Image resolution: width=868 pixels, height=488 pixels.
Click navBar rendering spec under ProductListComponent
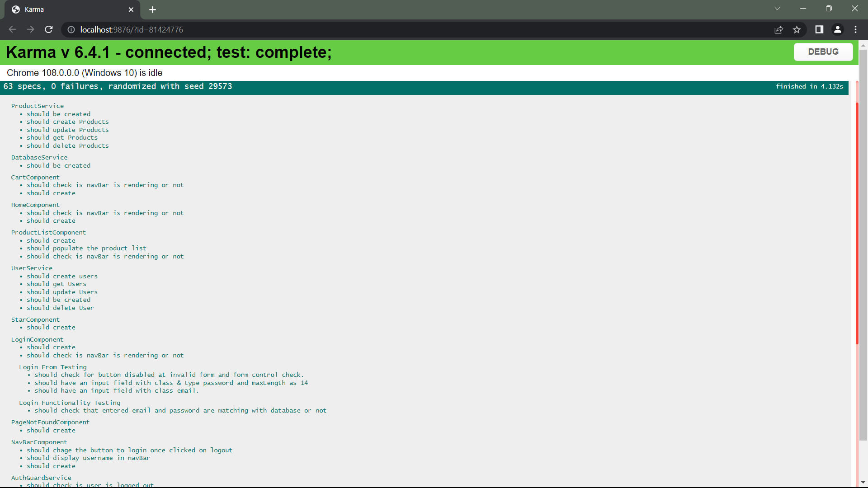[105, 256]
